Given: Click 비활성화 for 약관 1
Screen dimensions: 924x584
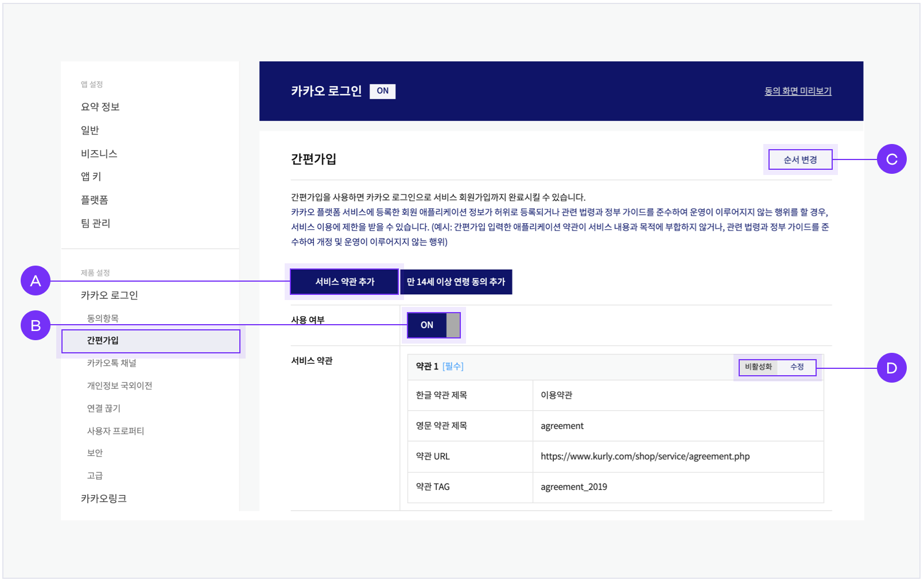Looking at the screenshot, I should 758,367.
